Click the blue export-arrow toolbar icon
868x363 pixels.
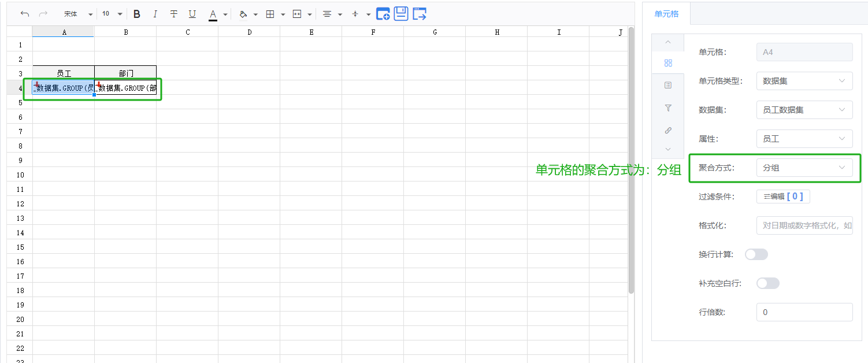420,14
